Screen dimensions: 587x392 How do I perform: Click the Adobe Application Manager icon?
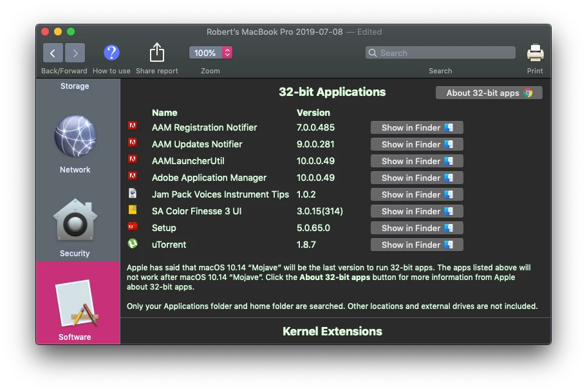point(133,176)
